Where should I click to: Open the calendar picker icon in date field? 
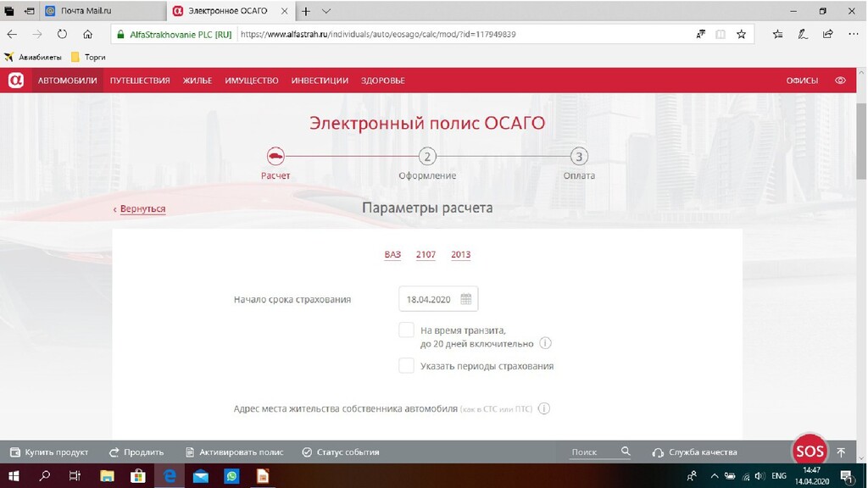point(466,299)
